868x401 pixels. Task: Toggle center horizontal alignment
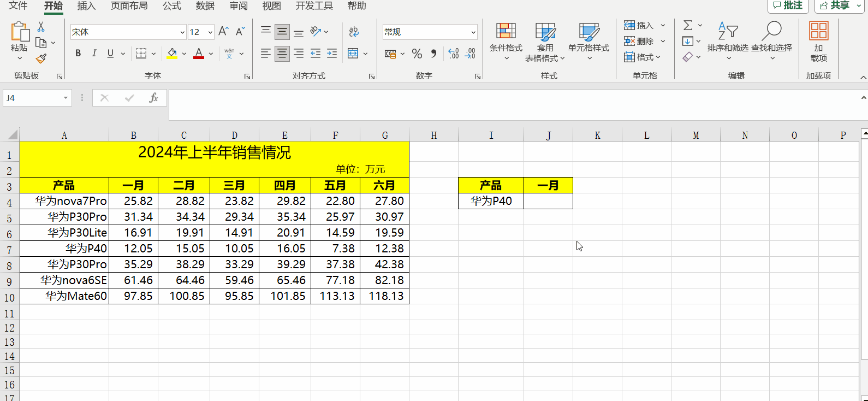pos(282,54)
